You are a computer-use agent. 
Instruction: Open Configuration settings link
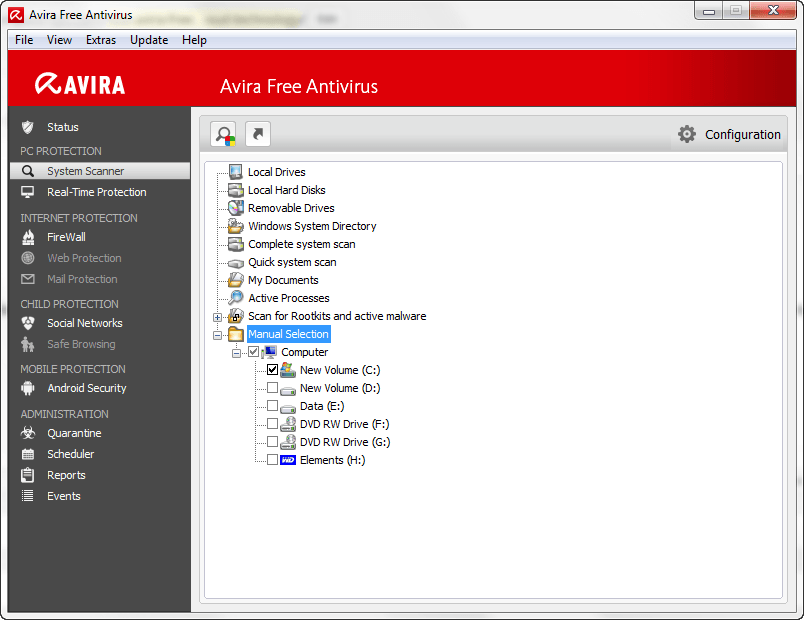click(742, 134)
